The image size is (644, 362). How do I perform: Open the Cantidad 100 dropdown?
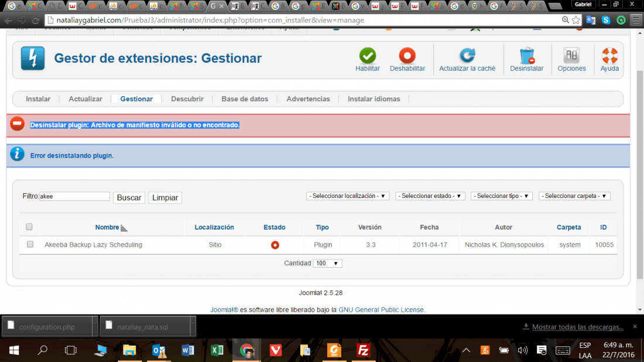tap(327, 264)
